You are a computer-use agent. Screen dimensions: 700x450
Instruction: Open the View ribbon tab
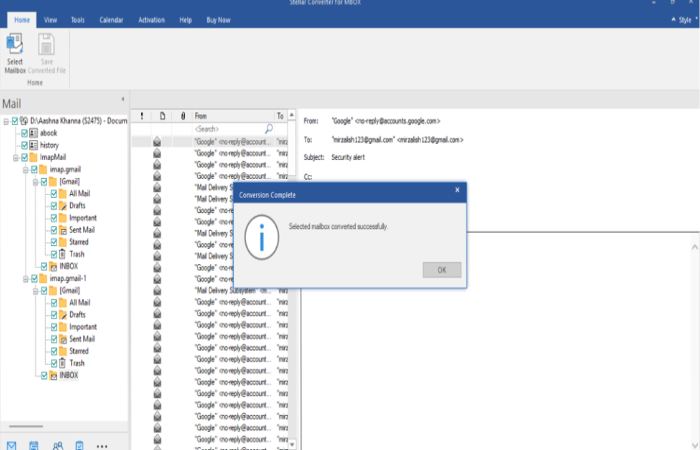coord(50,20)
